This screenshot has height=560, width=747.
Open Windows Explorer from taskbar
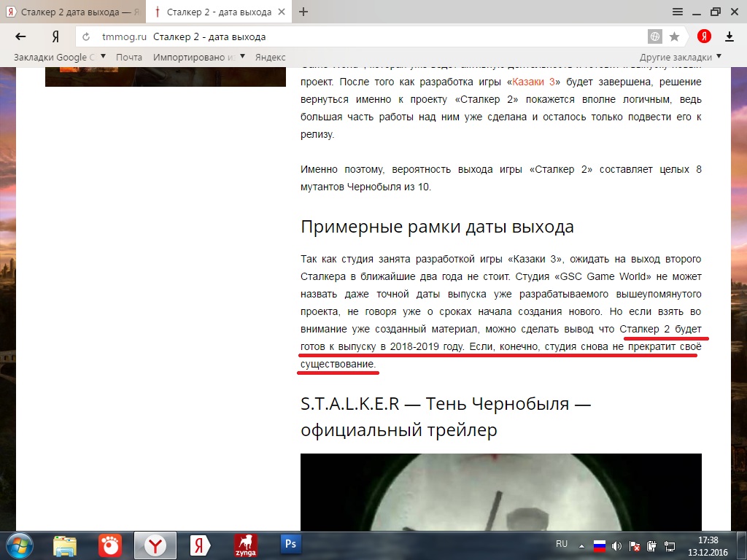[65, 545]
